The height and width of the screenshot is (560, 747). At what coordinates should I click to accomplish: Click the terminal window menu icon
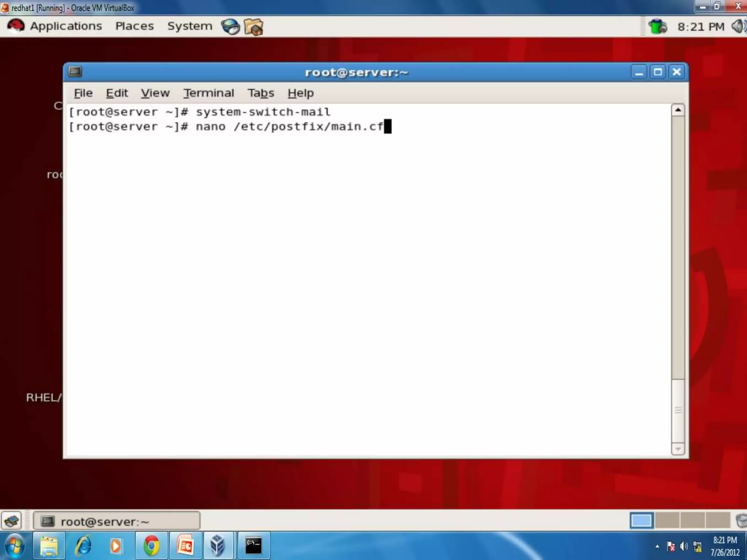point(75,72)
